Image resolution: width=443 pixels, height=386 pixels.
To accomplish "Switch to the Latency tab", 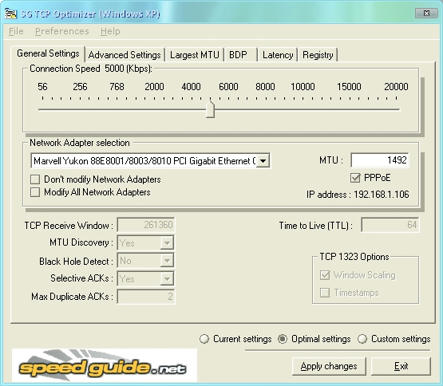I will coord(278,55).
